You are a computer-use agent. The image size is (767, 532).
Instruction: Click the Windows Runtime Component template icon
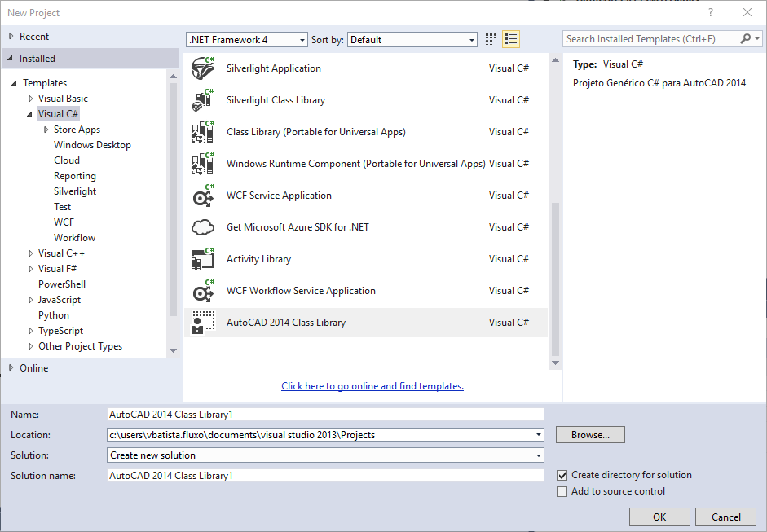pos(202,164)
